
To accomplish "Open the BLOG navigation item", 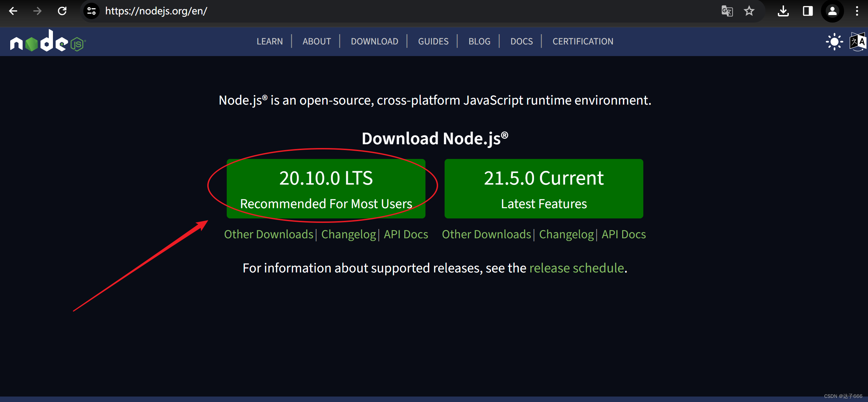I will coord(479,41).
